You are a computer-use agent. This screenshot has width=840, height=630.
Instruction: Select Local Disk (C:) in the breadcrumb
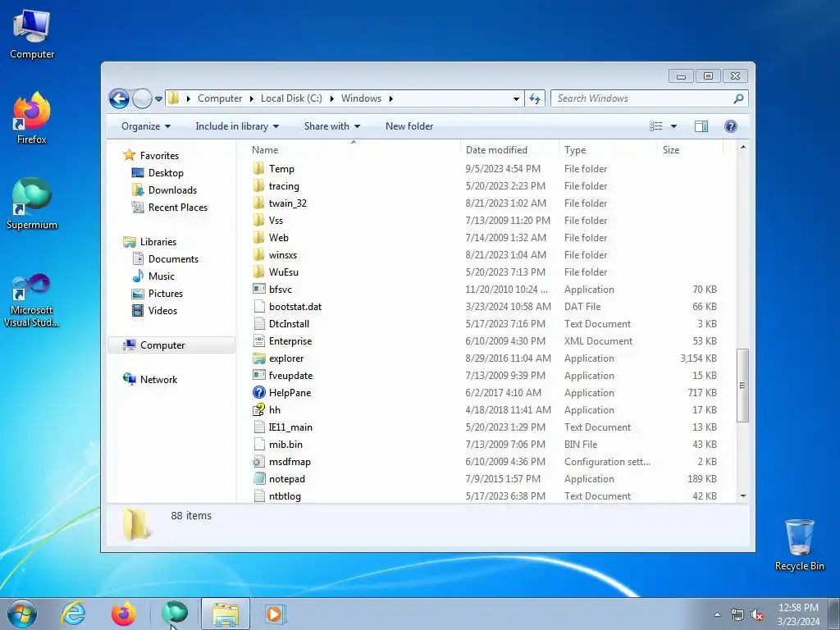[x=291, y=98]
